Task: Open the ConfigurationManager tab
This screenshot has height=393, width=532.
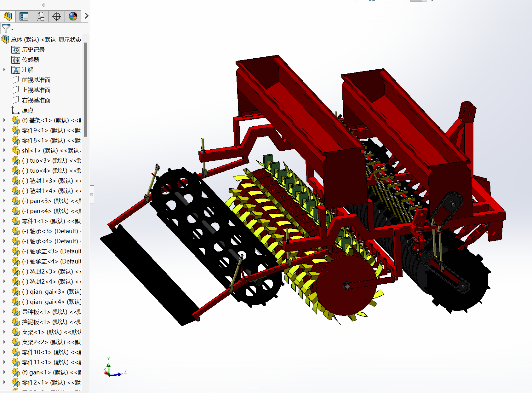Action: pos(40,16)
